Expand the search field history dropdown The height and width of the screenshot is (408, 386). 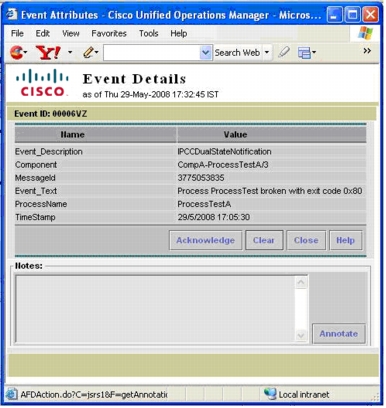point(206,53)
